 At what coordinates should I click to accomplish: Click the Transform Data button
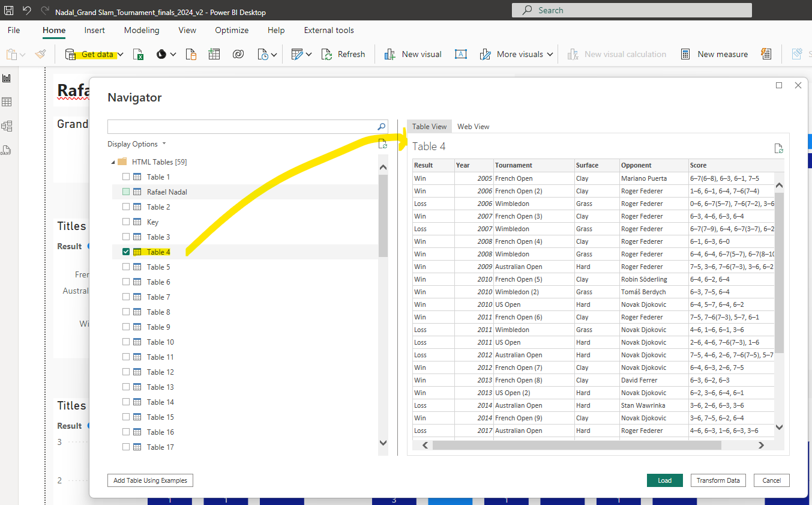(718, 480)
